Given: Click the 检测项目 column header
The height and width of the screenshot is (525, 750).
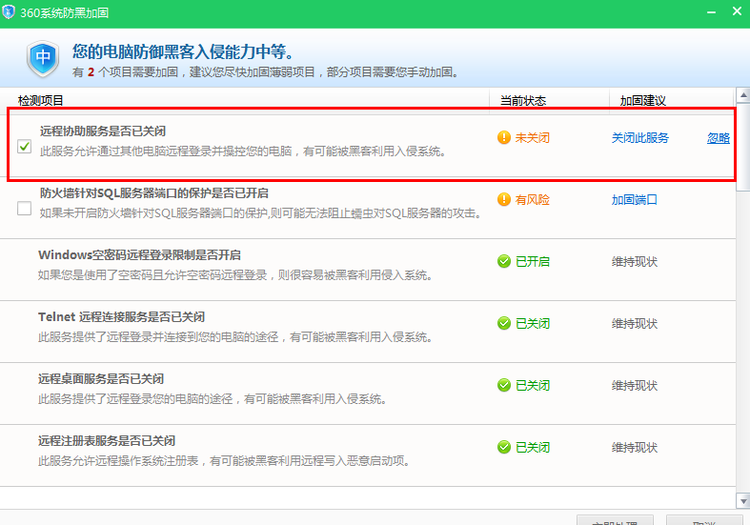Looking at the screenshot, I should click(41, 101).
